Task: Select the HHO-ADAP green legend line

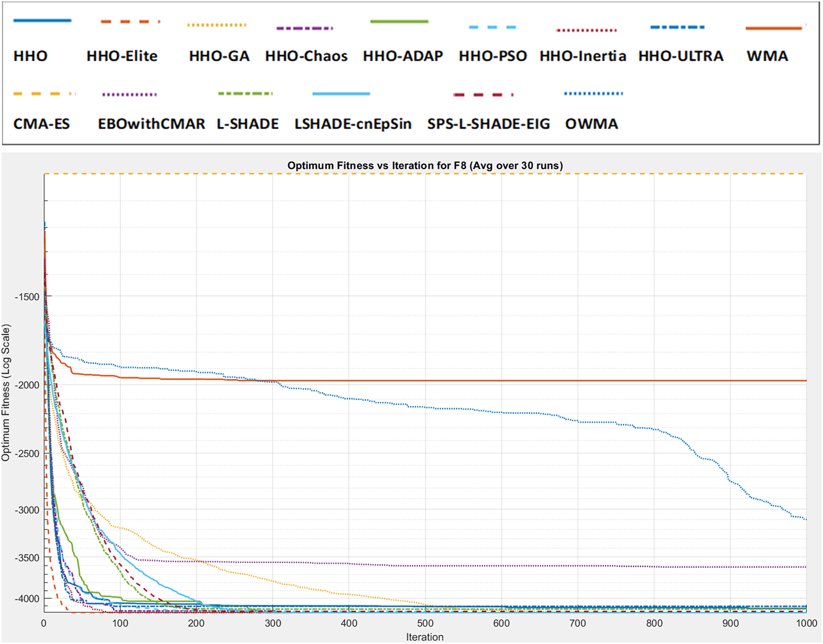Action: (x=399, y=21)
